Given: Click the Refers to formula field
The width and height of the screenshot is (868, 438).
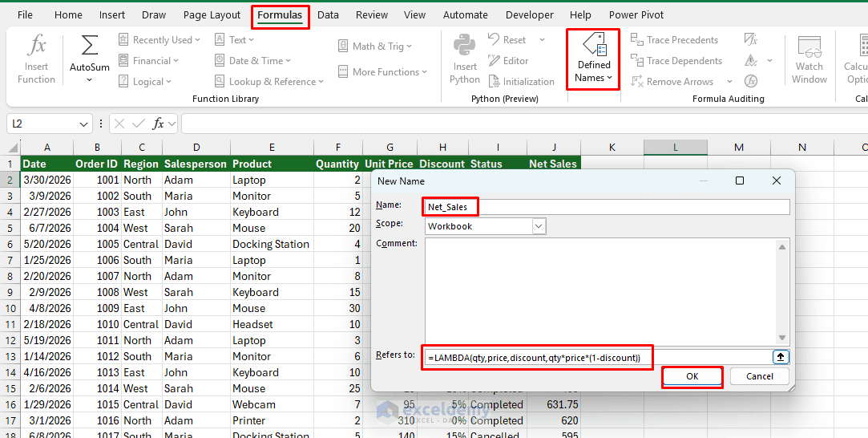Looking at the screenshot, I should tap(598, 358).
